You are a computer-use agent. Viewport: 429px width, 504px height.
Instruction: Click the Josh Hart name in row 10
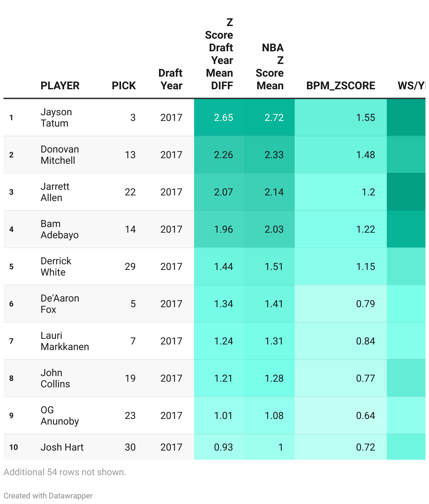62,447
